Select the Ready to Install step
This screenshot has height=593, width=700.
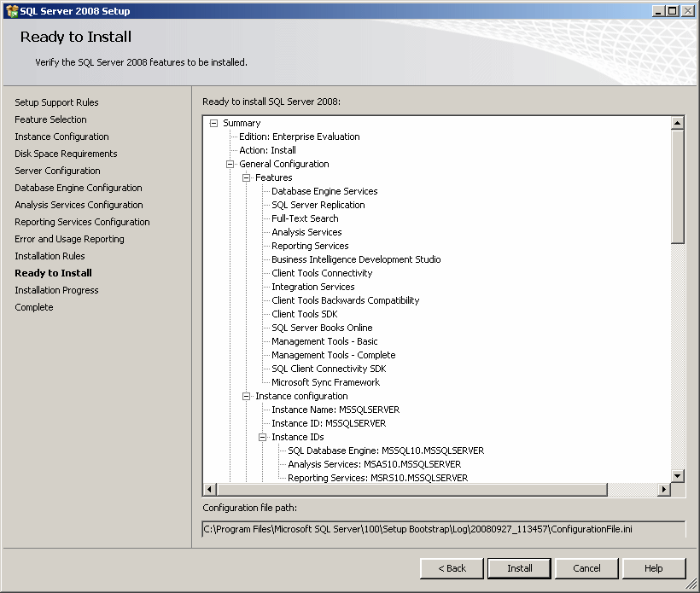tap(54, 273)
